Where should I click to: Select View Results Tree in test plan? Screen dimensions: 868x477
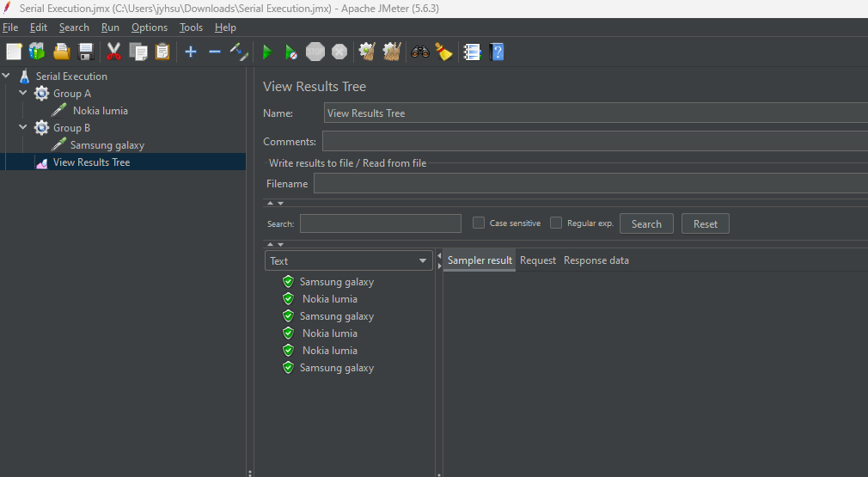[x=91, y=162]
